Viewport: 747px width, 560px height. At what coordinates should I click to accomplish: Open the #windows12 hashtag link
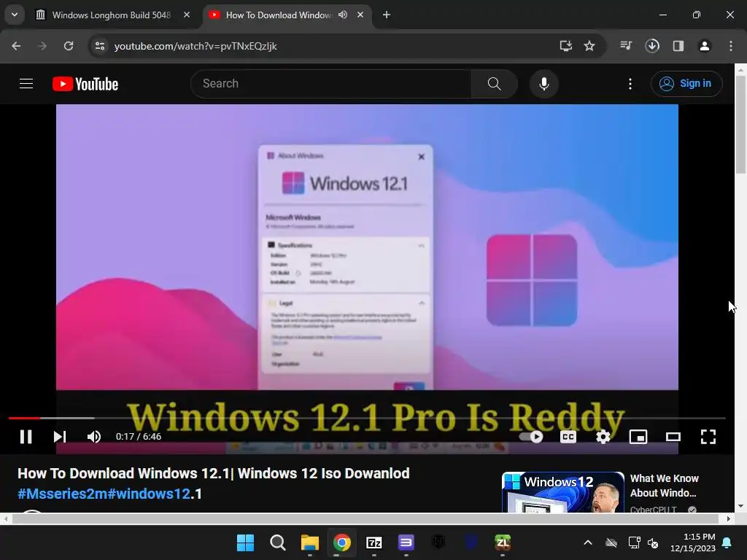(149, 494)
